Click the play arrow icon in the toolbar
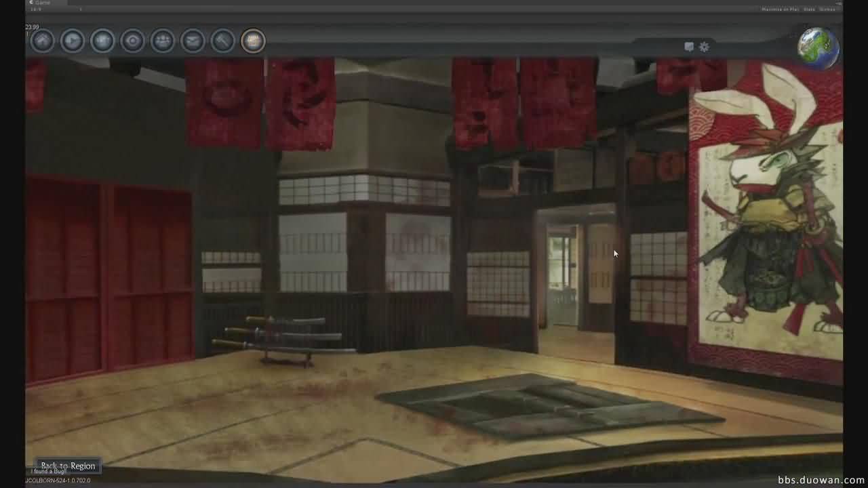 pyautogui.click(x=72, y=41)
